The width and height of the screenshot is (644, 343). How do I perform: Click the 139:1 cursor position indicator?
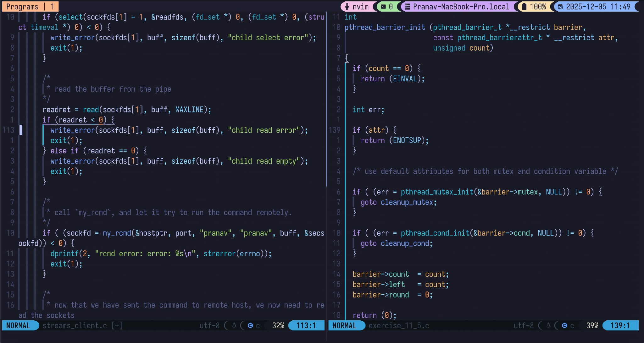tap(620, 326)
